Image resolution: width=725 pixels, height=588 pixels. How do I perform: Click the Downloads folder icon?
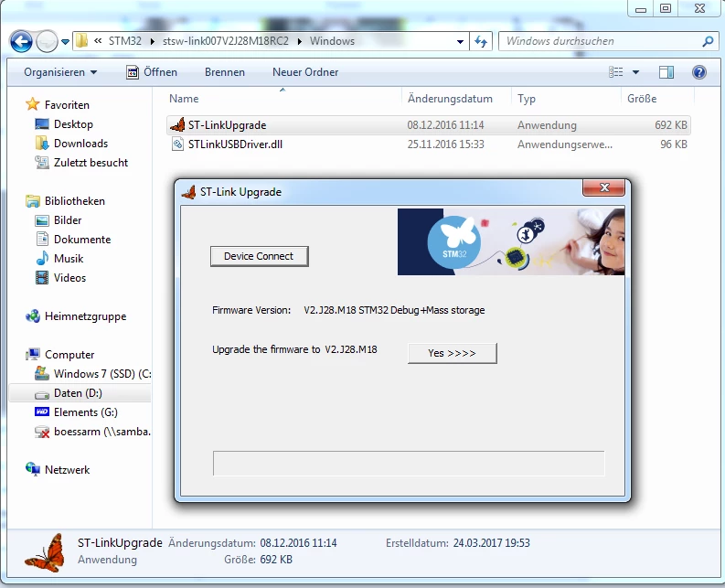(x=42, y=143)
